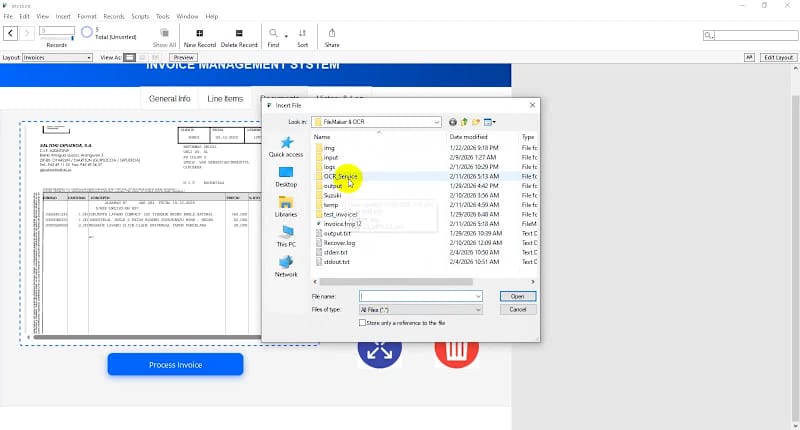The image size is (800, 430).
Task: Select Quick access in places bar
Action: [286, 146]
